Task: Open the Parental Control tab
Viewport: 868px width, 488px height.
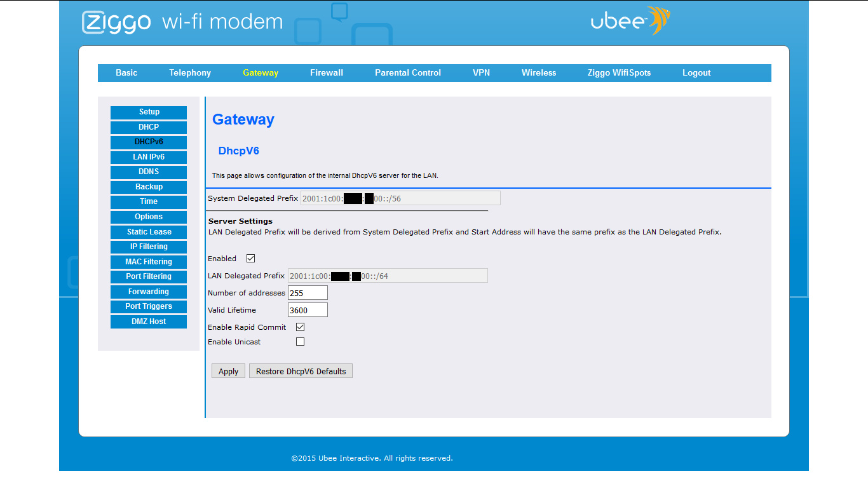Action: point(408,73)
